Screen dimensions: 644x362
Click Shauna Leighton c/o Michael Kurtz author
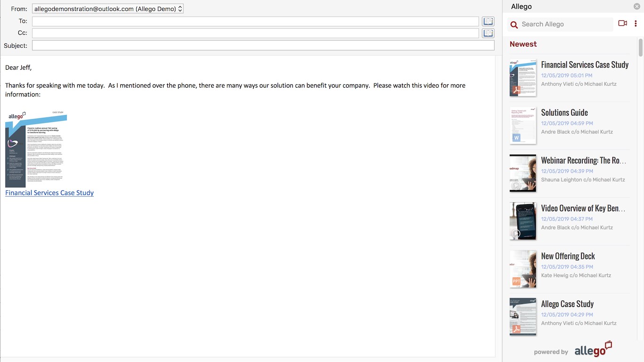[583, 180]
